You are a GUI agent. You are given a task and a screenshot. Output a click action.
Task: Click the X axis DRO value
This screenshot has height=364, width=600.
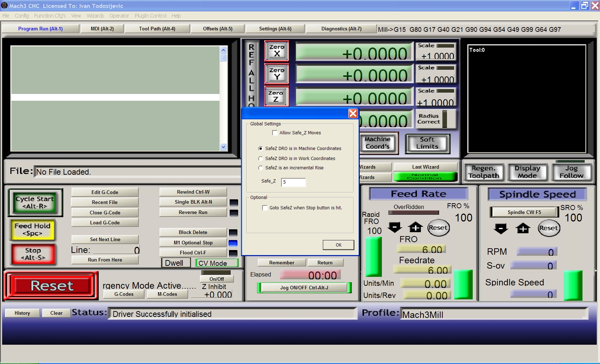(x=354, y=53)
